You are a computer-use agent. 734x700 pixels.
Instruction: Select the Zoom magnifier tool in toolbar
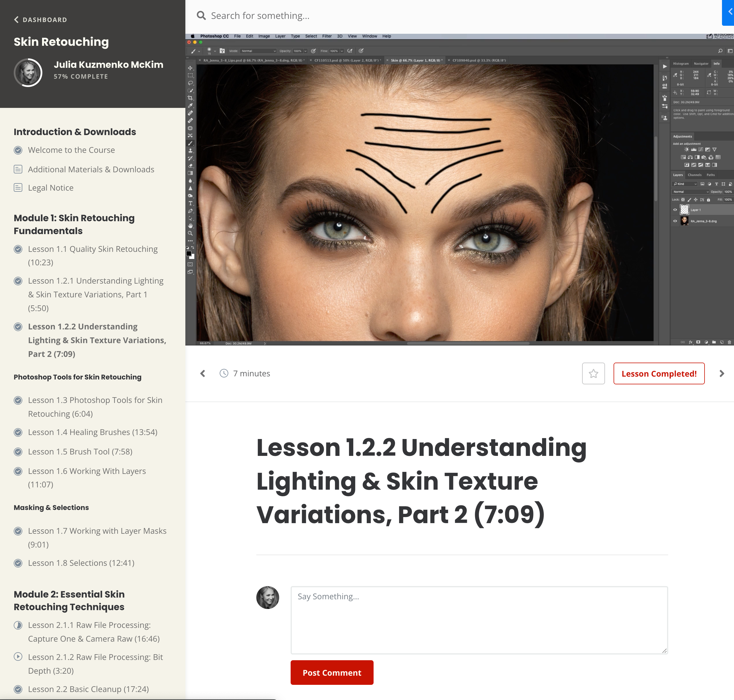(x=190, y=233)
